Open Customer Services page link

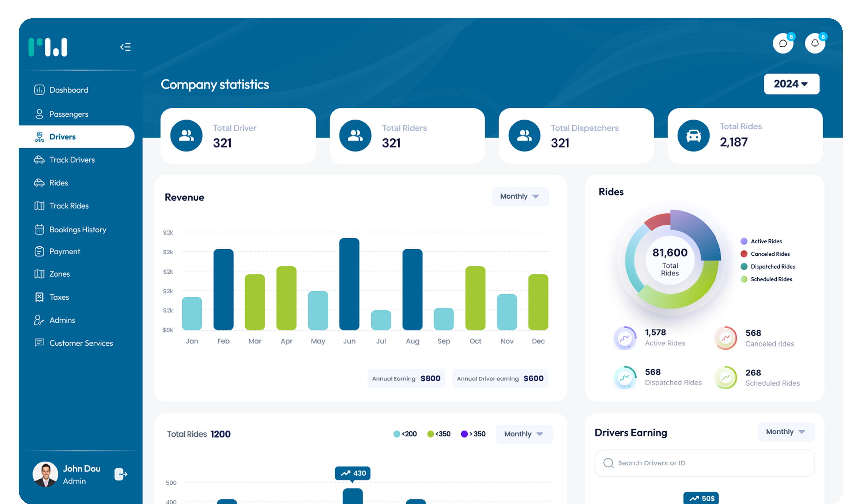(81, 343)
